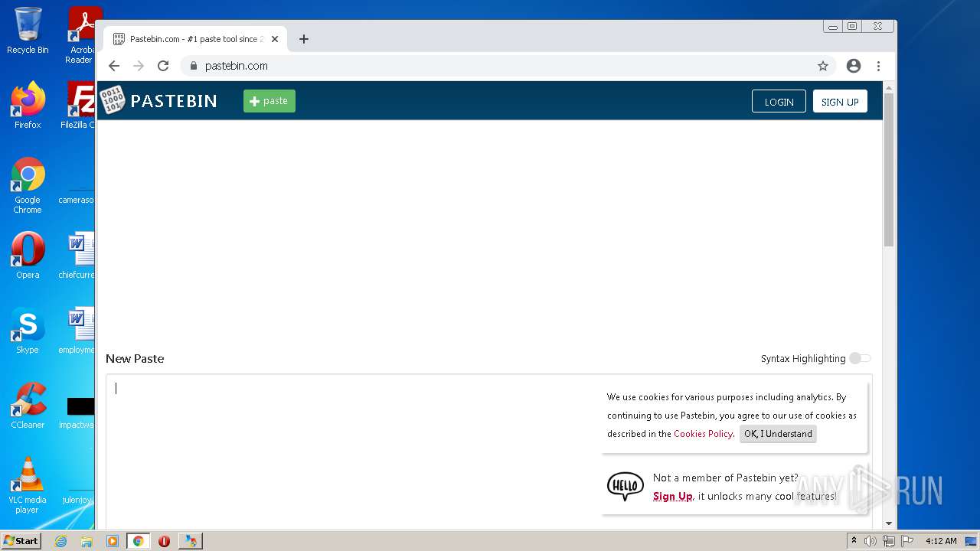Viewport: 980px width, 551px height.
Task: Open the Cookies Policy link
Action: [x=703, y=434]
